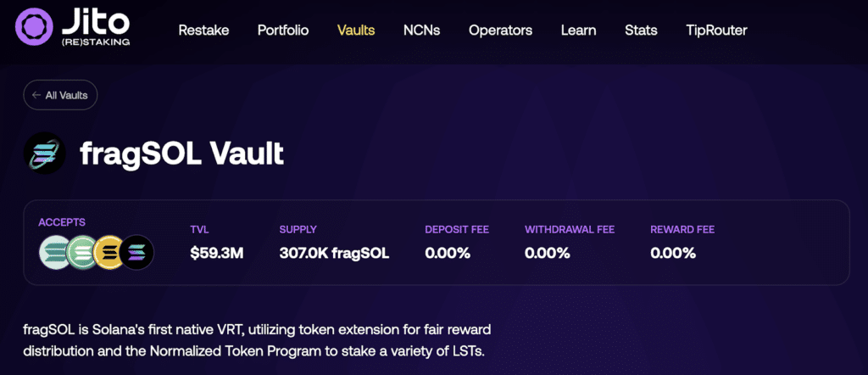Click the $59.3M TVL value
868x375 pixels.
(x=216, y=253)
